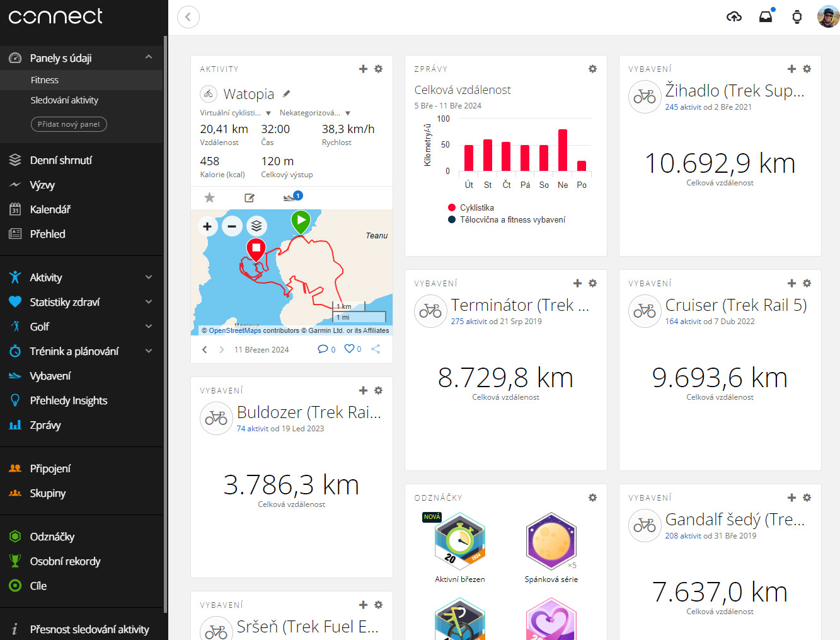Go to Osobní rekordy page

[x=65, y=561]
